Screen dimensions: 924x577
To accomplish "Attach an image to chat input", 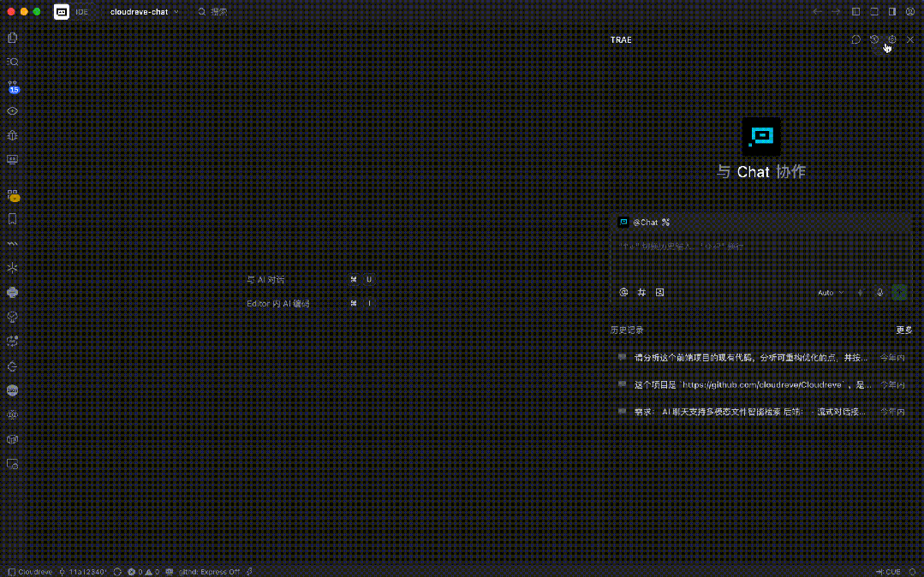I will coord(659,292).
